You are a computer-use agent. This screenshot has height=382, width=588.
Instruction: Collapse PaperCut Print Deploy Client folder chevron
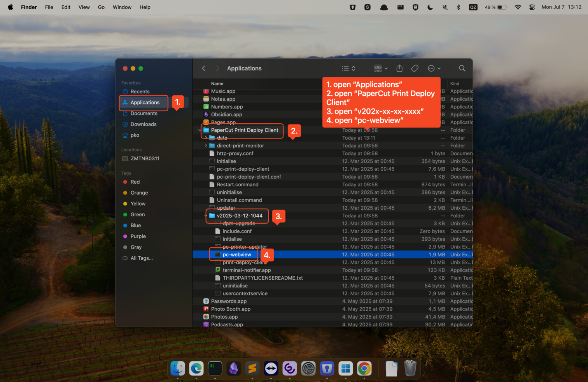click(200, 130)
